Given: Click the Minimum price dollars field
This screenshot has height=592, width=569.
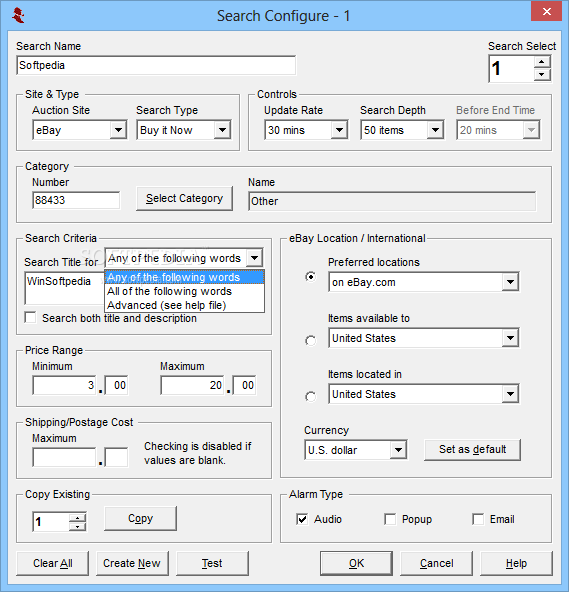Looking at the screenshot, I should [64, 385].
